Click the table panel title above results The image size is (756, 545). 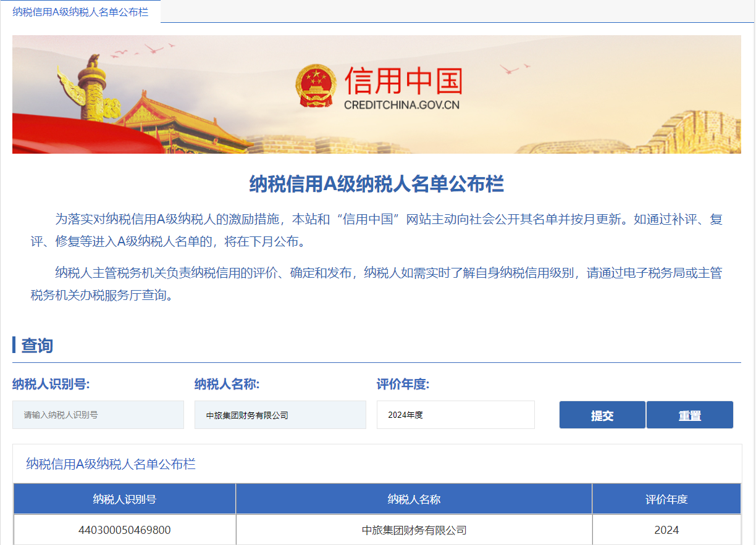pyautogui.click(x=111, y=464)
